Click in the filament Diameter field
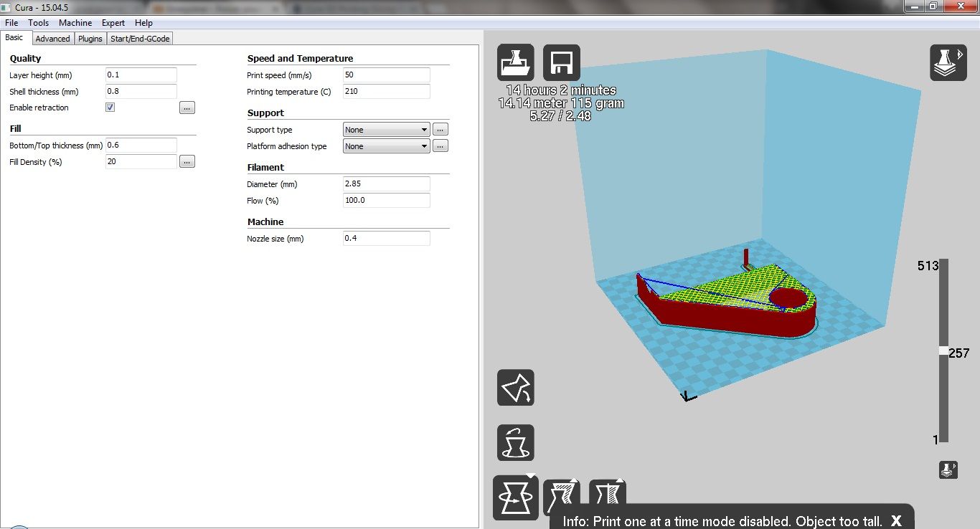The width and height of the screenshot is (980, 529). coord(387,184)
